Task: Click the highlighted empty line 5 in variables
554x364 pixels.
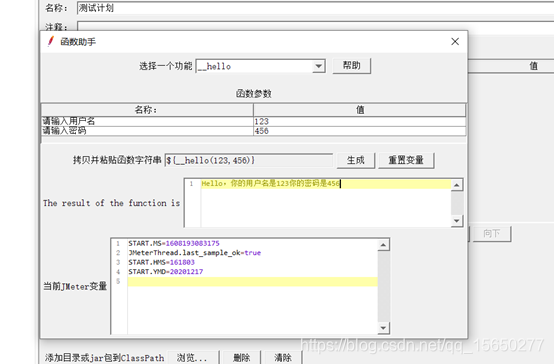Action: [253, 282]
